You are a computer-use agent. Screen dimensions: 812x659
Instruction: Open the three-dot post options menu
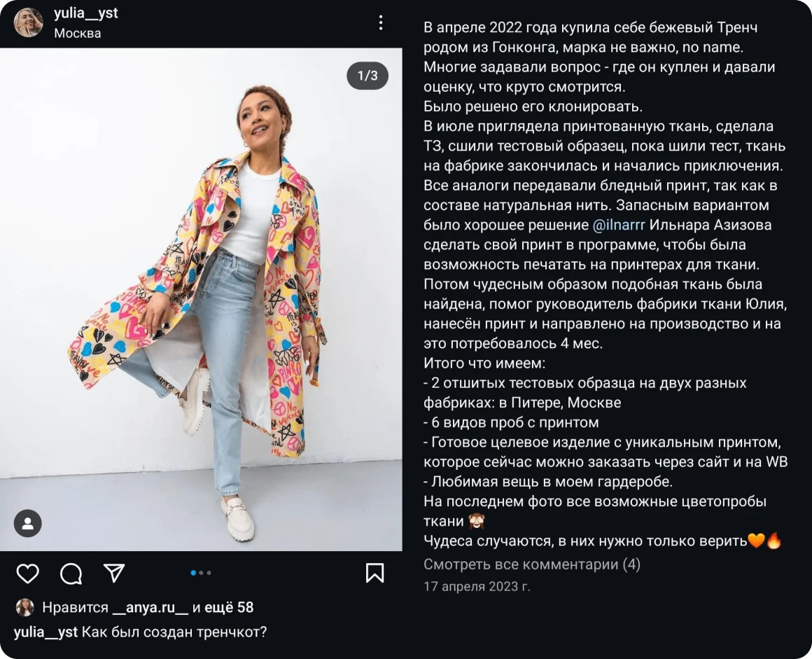click(x=381, y=22)
